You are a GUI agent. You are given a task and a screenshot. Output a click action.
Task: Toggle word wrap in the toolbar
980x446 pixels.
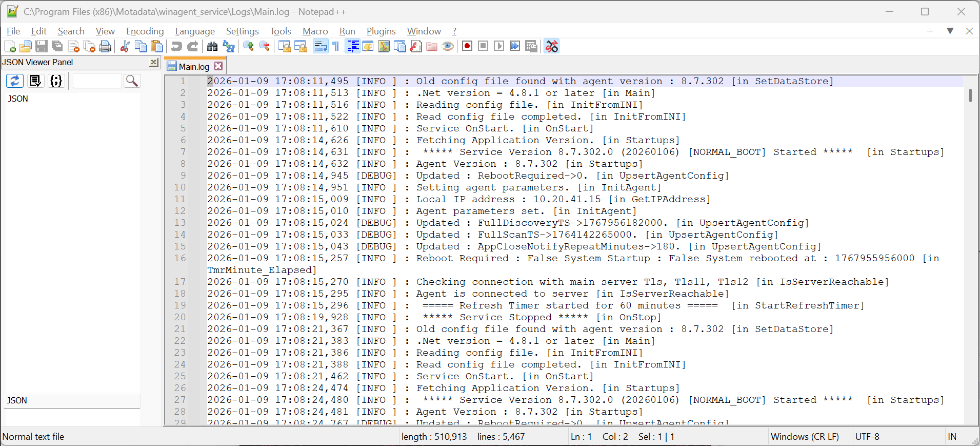(x=321, y=47)
